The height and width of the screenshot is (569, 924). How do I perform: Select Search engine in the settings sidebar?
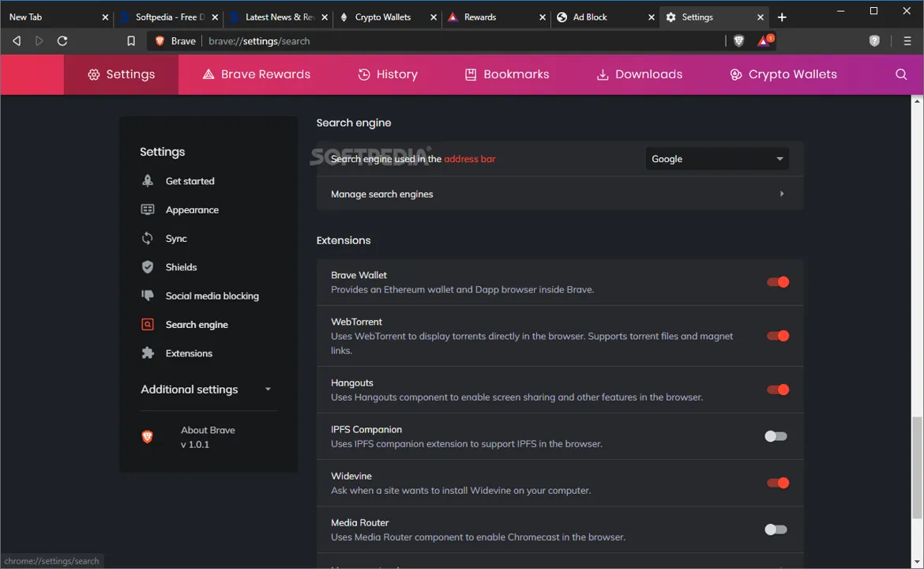[x=197, y=325]
